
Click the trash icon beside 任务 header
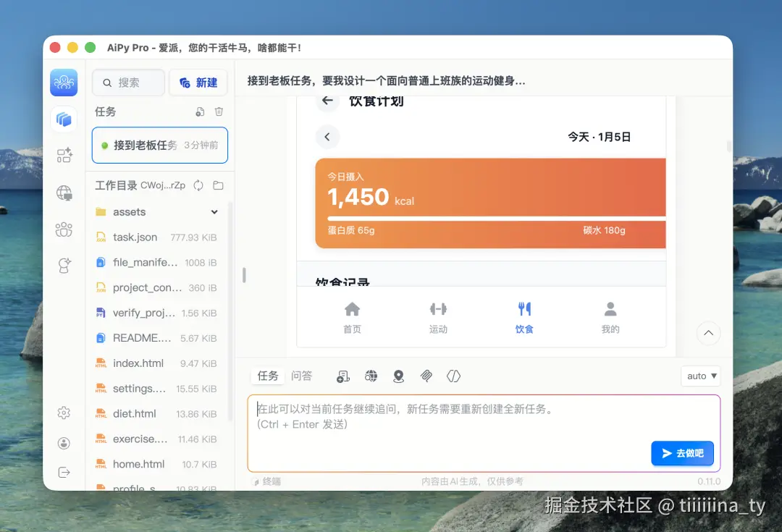pos(218,112)
